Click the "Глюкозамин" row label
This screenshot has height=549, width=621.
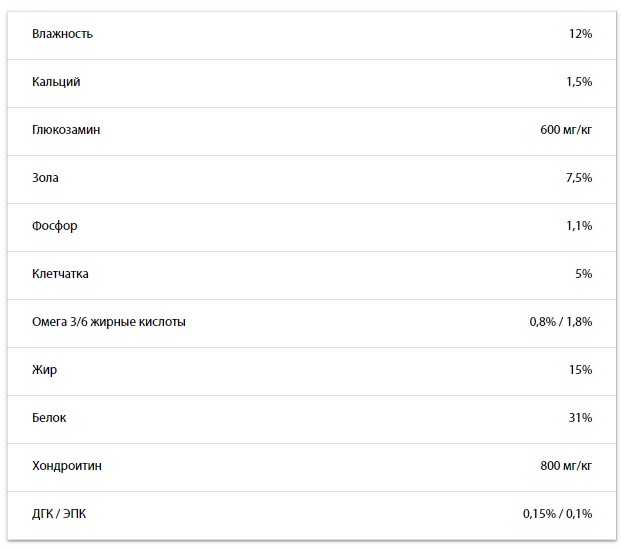pos(66,130)
